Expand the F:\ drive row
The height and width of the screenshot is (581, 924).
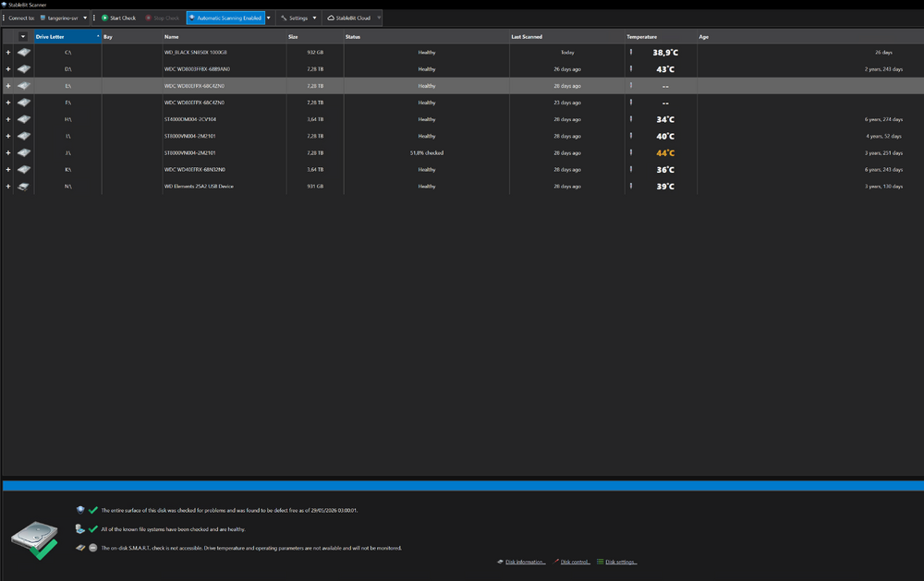[8, 103]
